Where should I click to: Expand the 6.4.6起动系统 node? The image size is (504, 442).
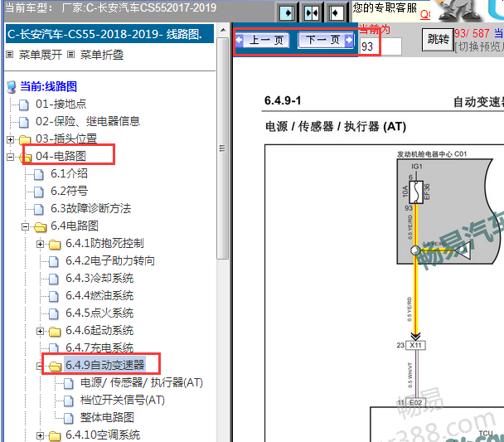pyautogui.click(x=40, y=331)
